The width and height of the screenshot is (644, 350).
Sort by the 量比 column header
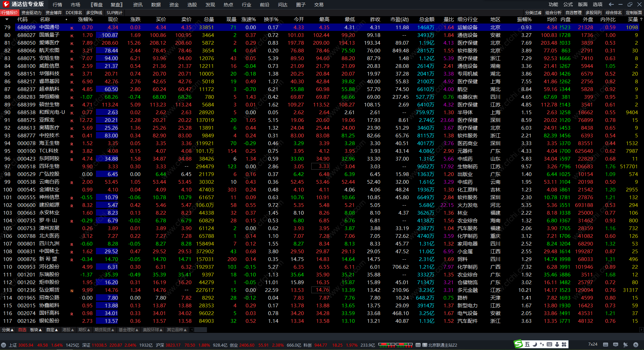click(449, 19)
